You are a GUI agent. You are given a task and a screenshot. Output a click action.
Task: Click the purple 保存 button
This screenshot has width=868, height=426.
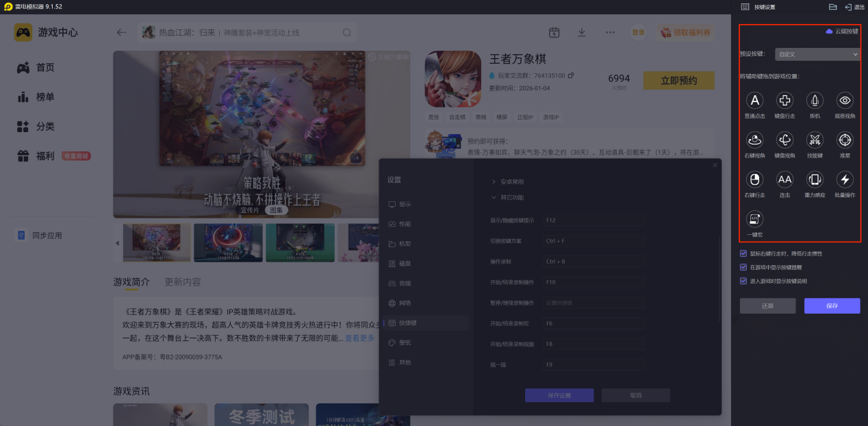[832, 305]
